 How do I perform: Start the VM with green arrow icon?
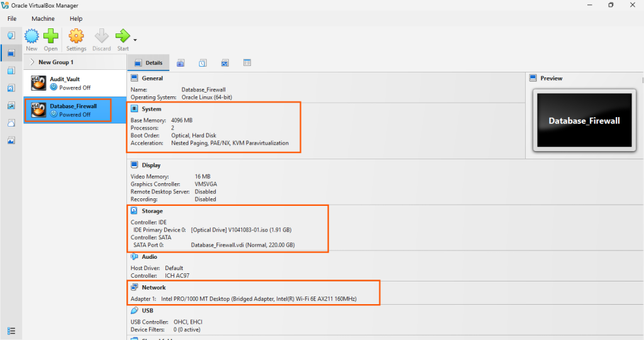[x=123, y=36]
